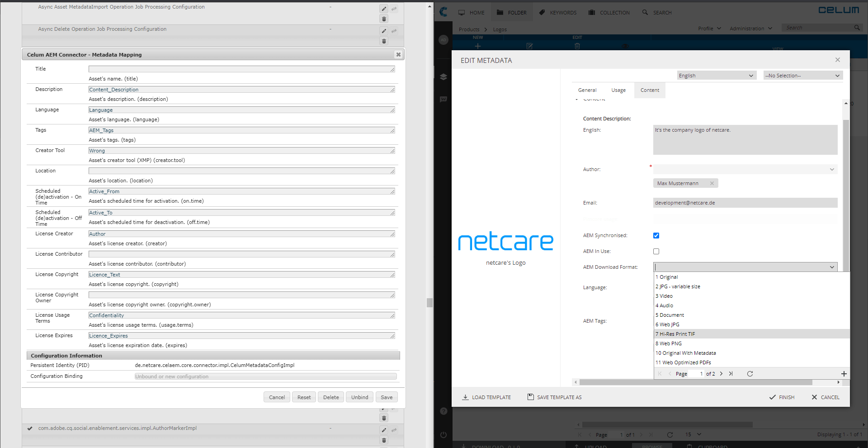Image resolution: width=868 pixels, height=448 pixels.
Task: Click the pencil edit icon in the EDIT toolbar
Action: click(529, 46)
